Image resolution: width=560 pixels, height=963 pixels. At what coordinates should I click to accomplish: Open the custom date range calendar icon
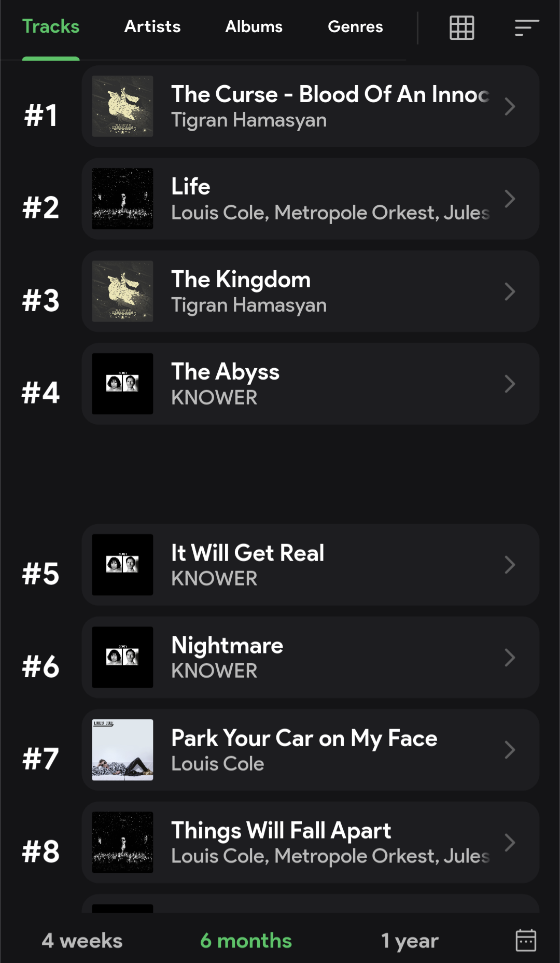(525, 940)
